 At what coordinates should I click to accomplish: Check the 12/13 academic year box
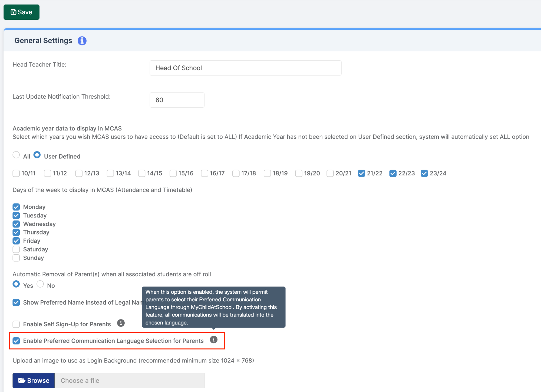[x=79, y=173]
